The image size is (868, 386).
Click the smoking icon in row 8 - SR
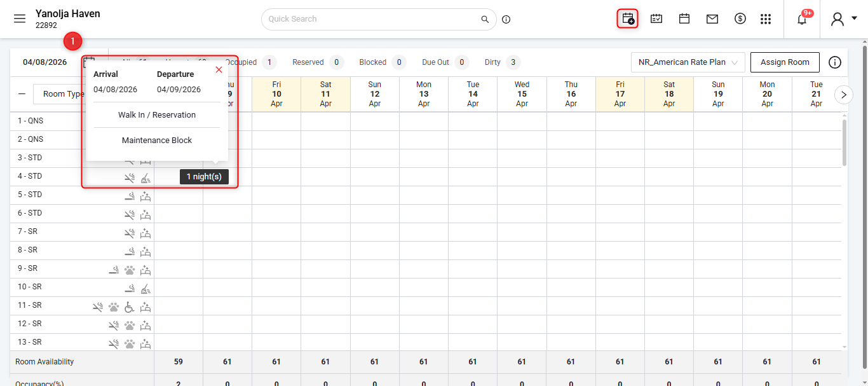pos(130,252)
